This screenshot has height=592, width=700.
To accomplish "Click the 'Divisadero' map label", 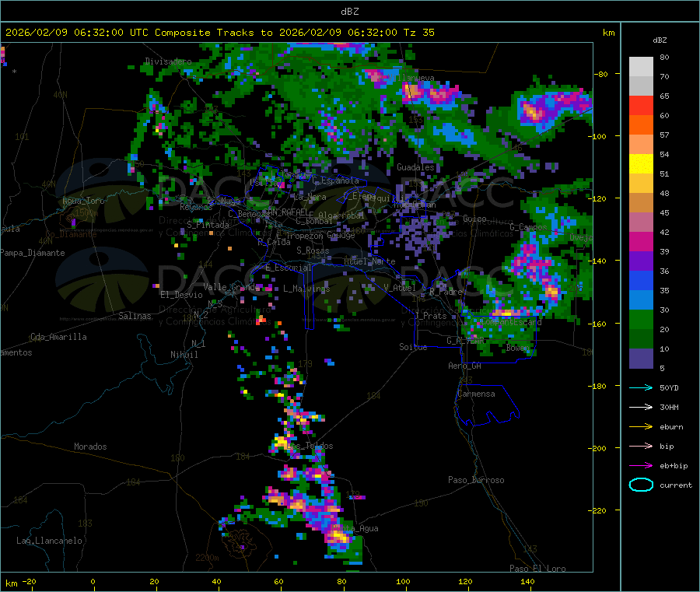I will coord(168,61).
